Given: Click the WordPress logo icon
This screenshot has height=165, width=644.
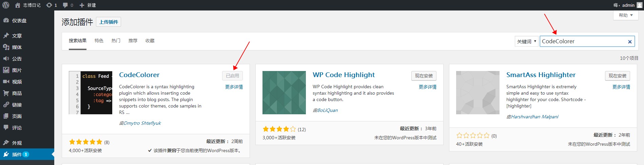Looking at the screenshot, I should click(5, 5).
